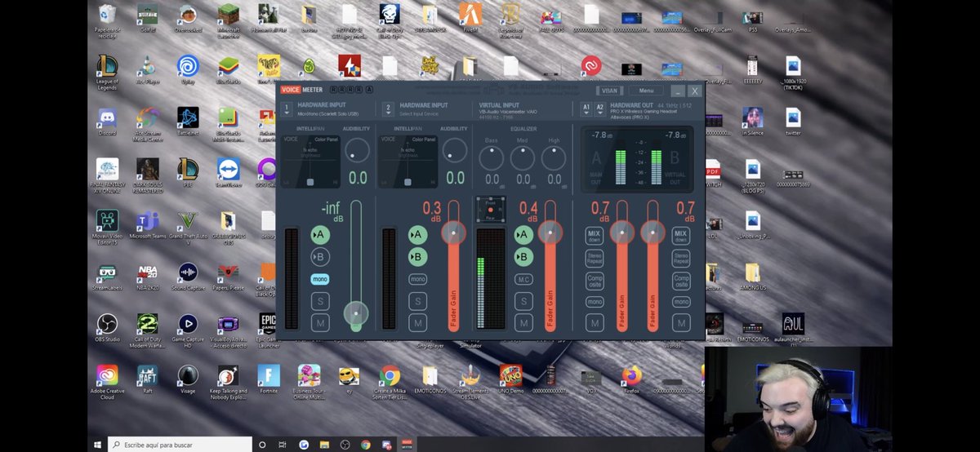Toggle bus B on Hardware Input 2
Screen dimensions: 980x452
[417, 257]
